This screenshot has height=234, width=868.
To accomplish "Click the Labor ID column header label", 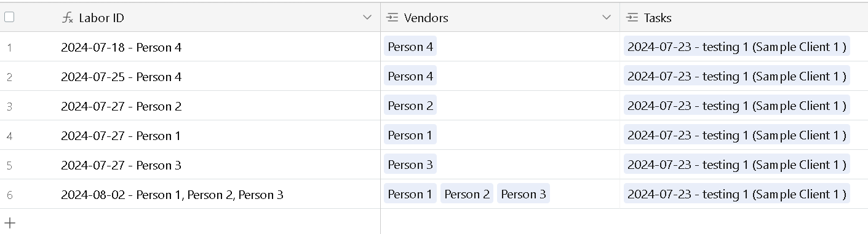I will click(102, 18).
